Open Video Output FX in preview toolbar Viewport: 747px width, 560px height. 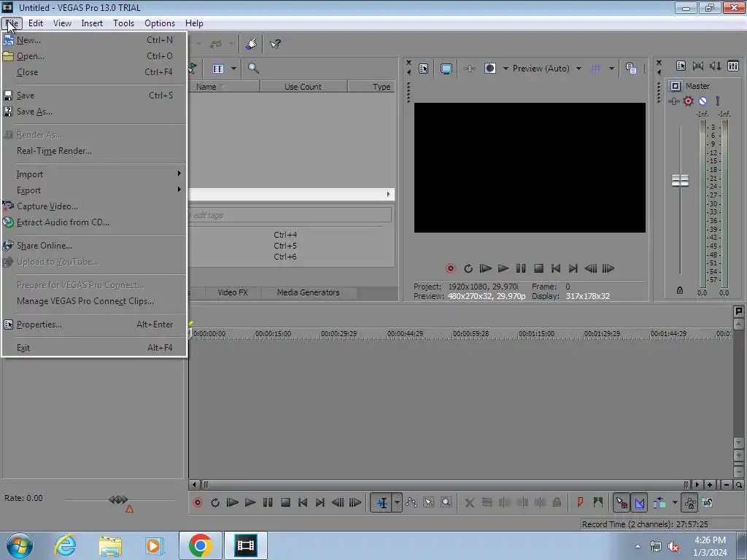(469, 69)
